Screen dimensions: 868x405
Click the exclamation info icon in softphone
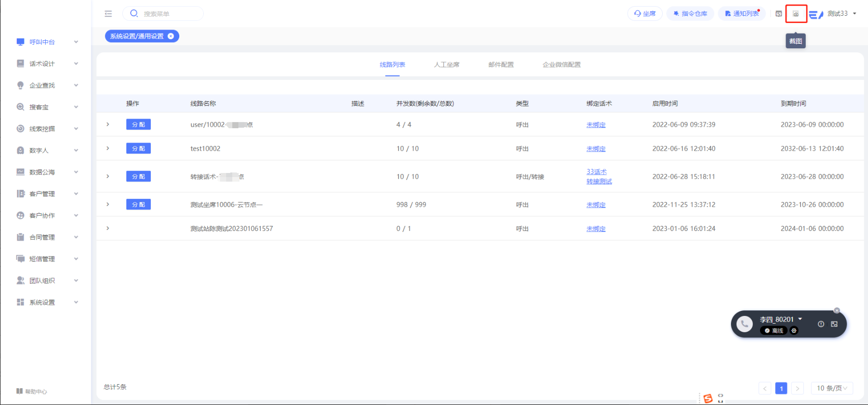[x=821, y=324]
